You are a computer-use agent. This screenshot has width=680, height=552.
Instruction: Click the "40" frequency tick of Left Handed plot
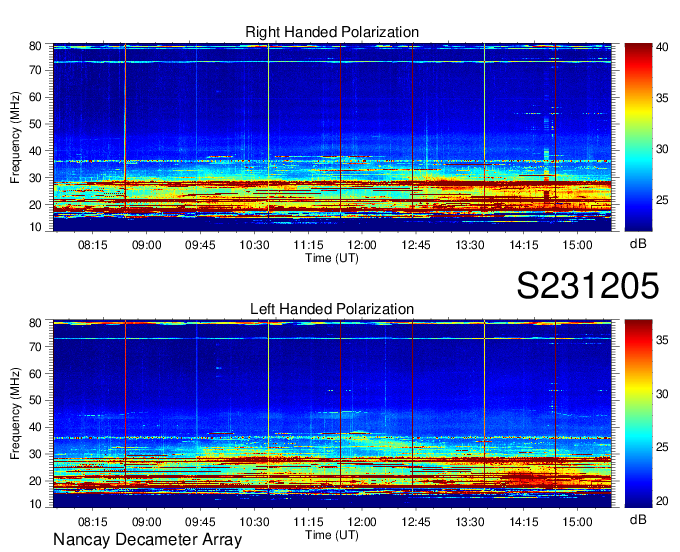pos(35,427)
